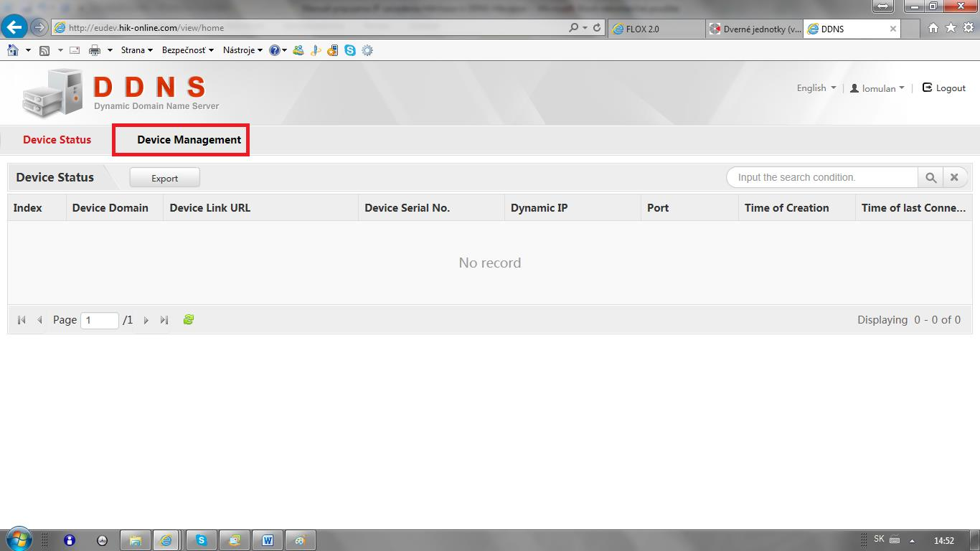Screen dimensions: 980x551
Task: Open the Device Management tab
Action: (189, 140)
